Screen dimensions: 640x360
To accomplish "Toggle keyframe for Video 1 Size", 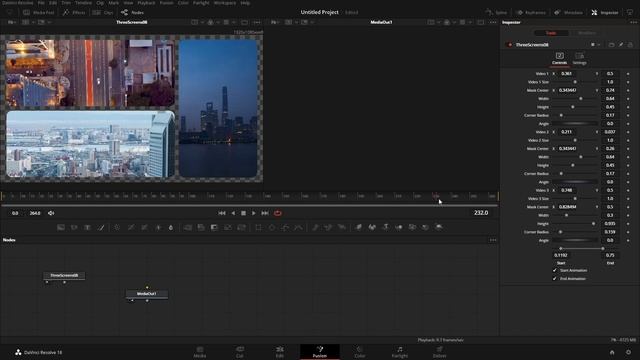I will tap(628, 82).
